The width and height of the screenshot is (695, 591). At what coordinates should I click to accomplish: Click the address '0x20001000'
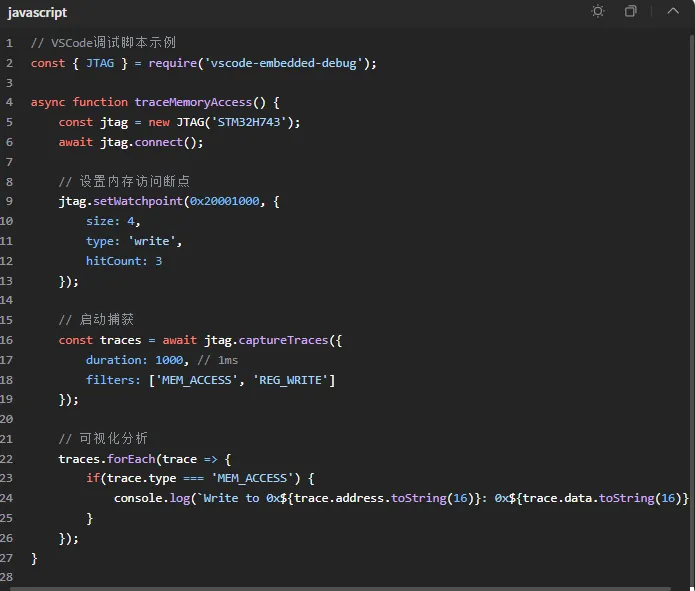click(225, 201)
